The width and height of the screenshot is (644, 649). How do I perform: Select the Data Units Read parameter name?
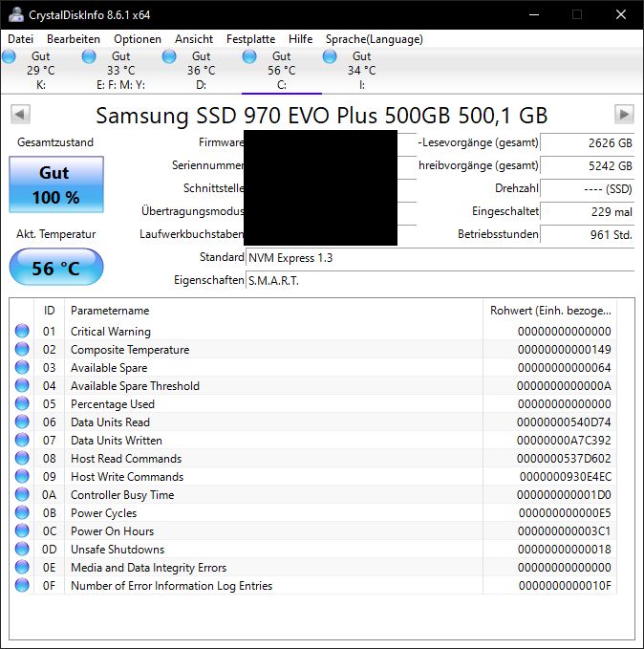point(110,422)
